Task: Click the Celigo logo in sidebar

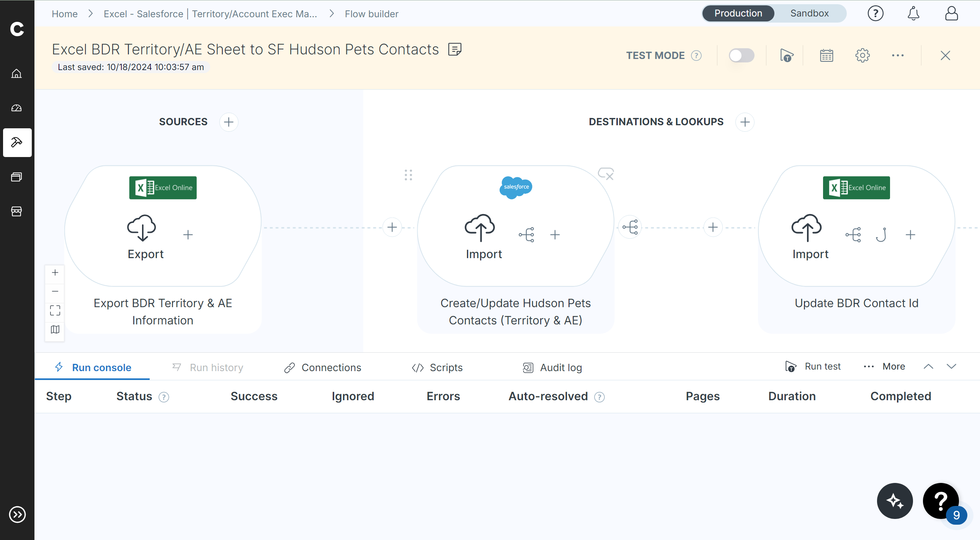Action: pyautogui.click(x=17, y=29)
